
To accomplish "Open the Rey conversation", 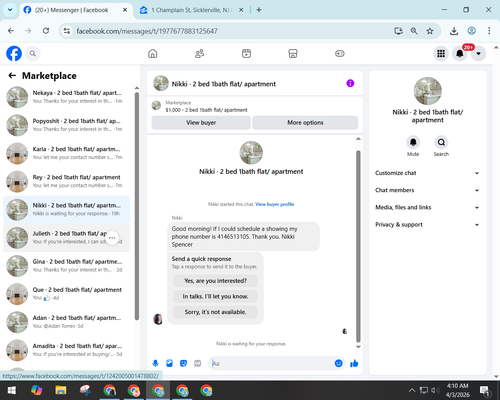I will 67,181.
